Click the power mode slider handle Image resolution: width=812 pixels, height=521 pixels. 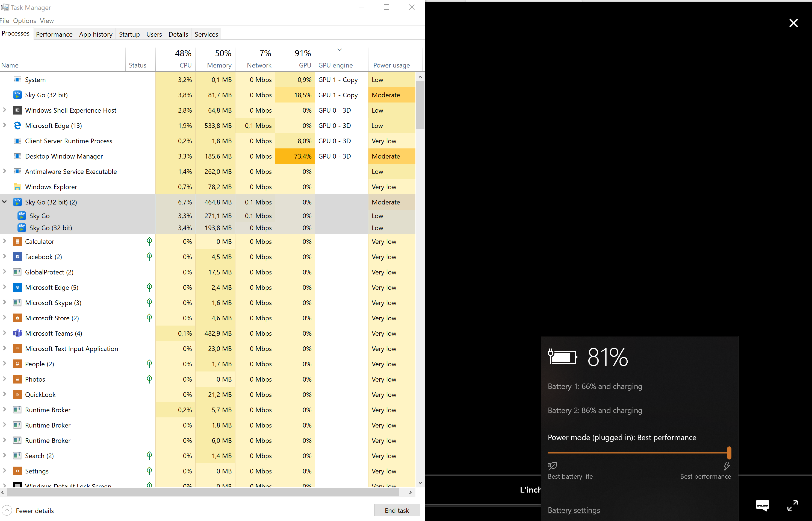pyautogui.click(x=729, y=453)
